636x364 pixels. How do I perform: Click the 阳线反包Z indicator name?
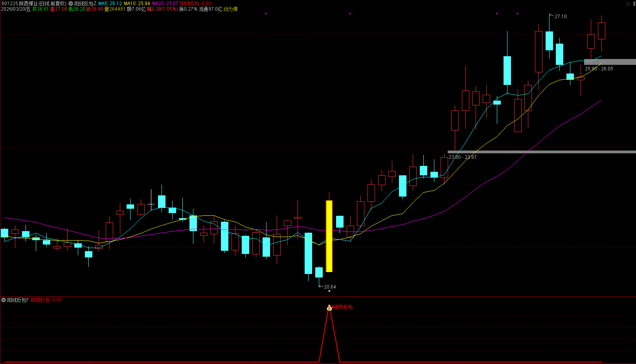click(85, 4)
